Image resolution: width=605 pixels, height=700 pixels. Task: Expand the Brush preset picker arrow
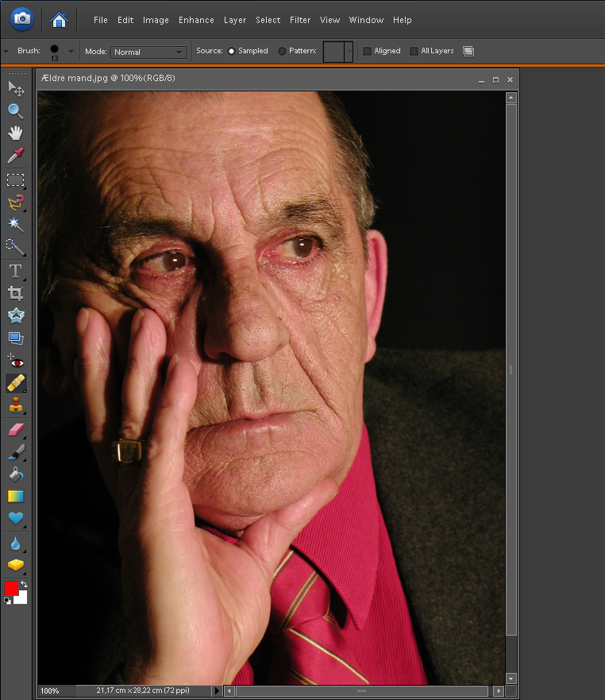click(x=71, y=52)
